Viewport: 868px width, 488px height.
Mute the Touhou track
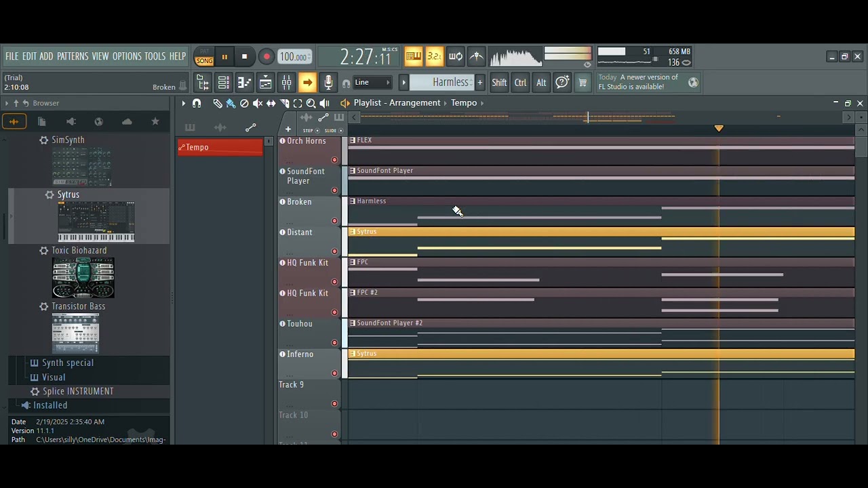coord(282,324)
